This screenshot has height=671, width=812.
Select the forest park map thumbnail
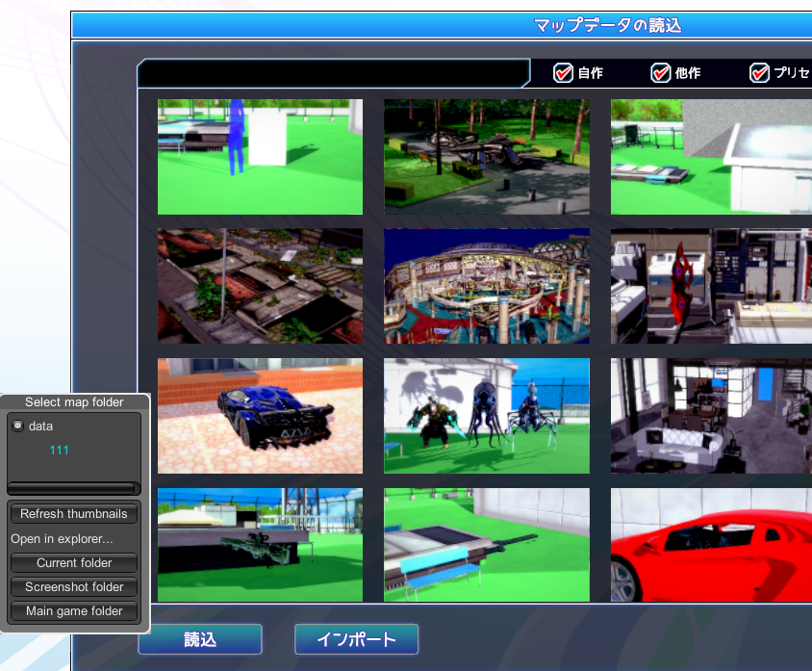pos(486,157)
